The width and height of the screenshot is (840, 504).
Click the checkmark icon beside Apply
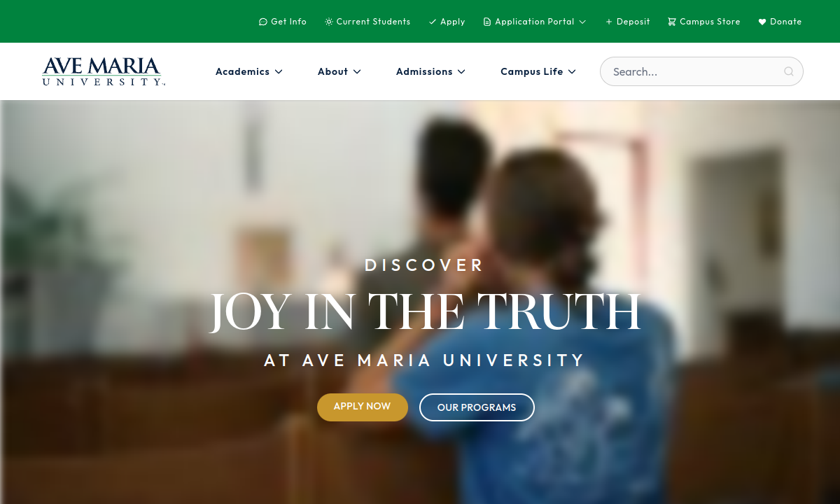click(x=433, y=22)
